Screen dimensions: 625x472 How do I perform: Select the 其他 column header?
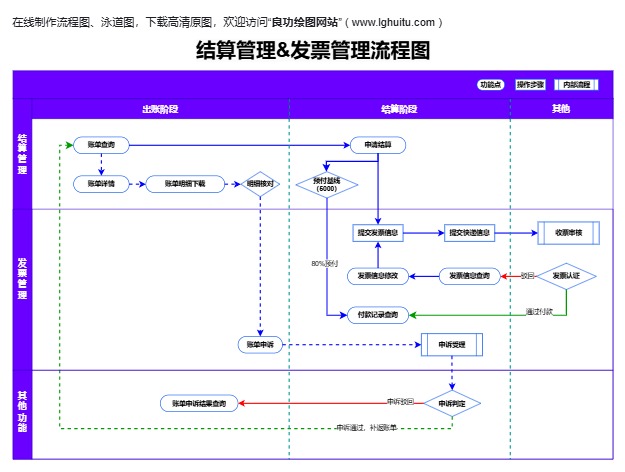(x=561, y=109)
